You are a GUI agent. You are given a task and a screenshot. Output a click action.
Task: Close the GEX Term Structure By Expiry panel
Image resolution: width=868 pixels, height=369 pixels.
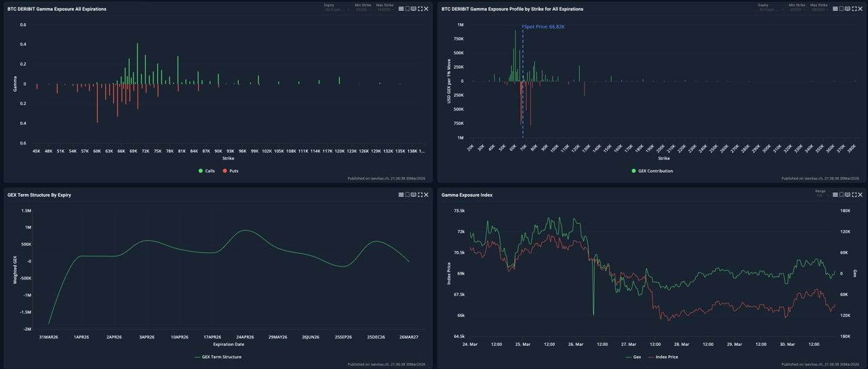click(426, 195)
